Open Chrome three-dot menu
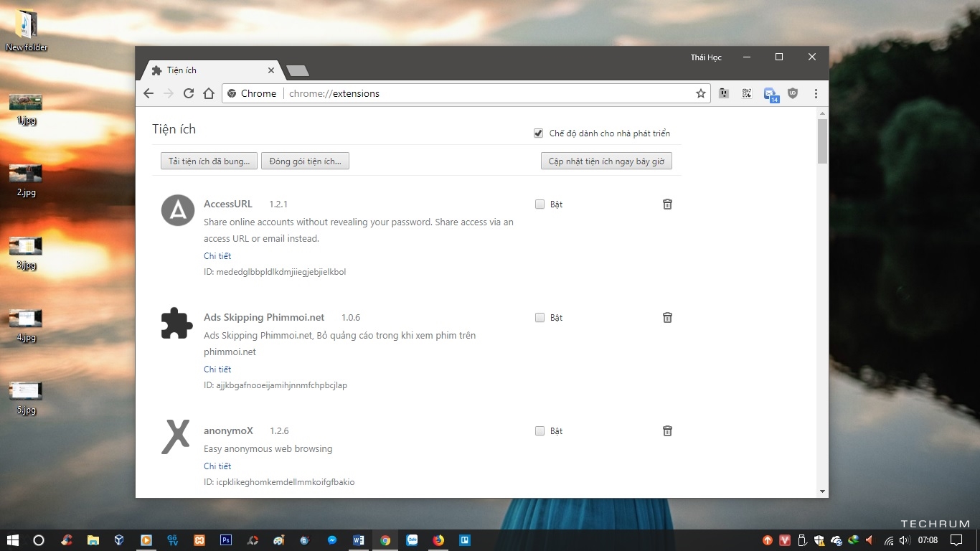 (x=816, y=93)
